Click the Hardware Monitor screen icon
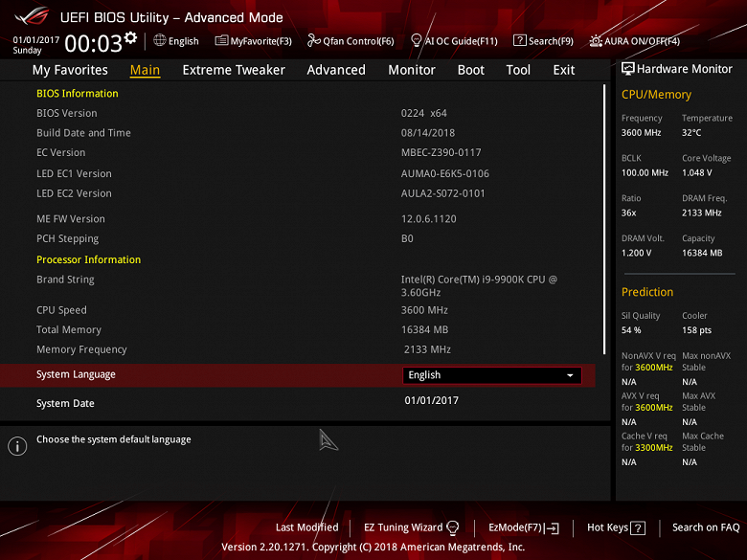This screenshot has height=560, width=747. [x=628, y=69]
